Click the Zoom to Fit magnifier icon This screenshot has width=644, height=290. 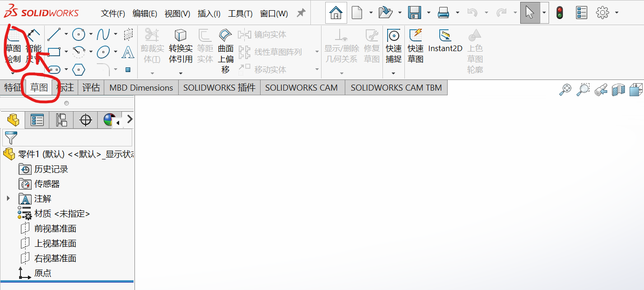(x=565, y=89)
